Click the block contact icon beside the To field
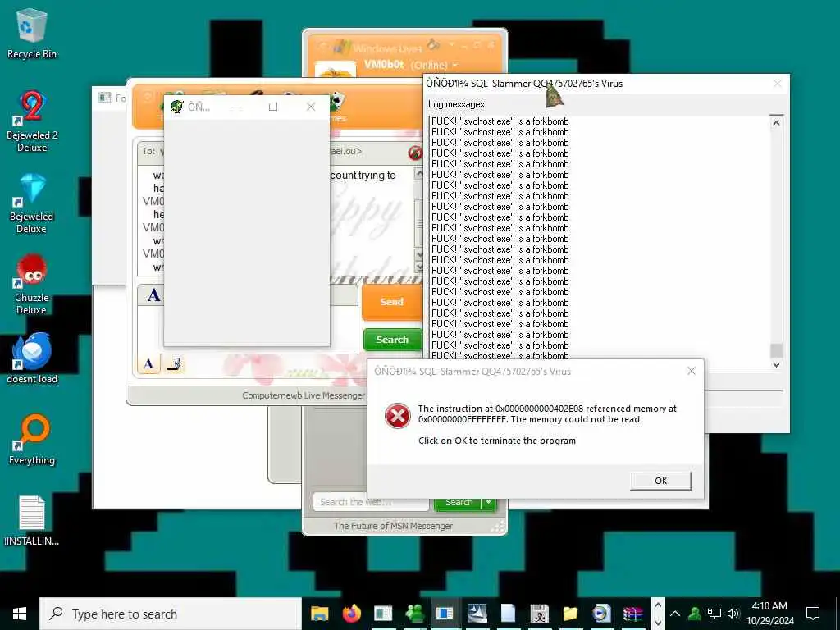 point(414,153)
